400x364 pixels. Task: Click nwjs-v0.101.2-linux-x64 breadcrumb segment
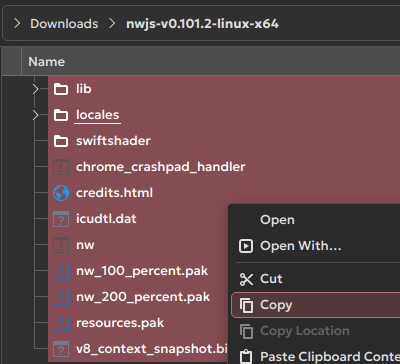[x=202, y=24]
